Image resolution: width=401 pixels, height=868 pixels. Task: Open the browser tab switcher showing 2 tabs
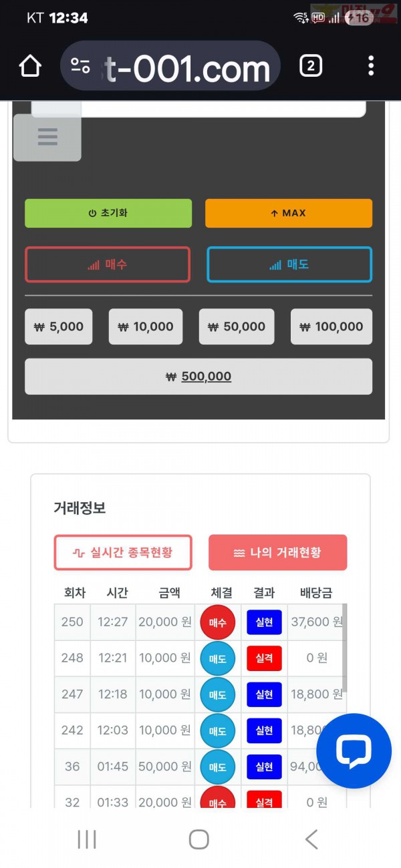click(310, 65)
